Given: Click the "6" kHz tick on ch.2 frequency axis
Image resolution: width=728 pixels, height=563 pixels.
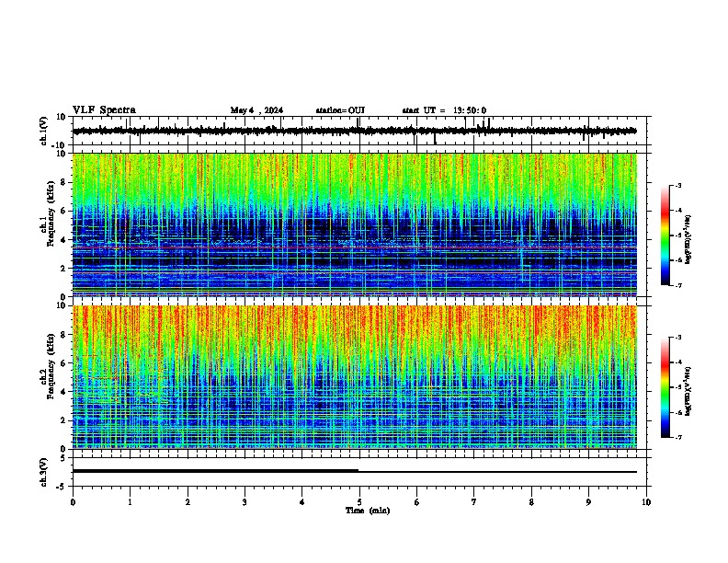Looking at the screenshot, I should coord(63,363).
